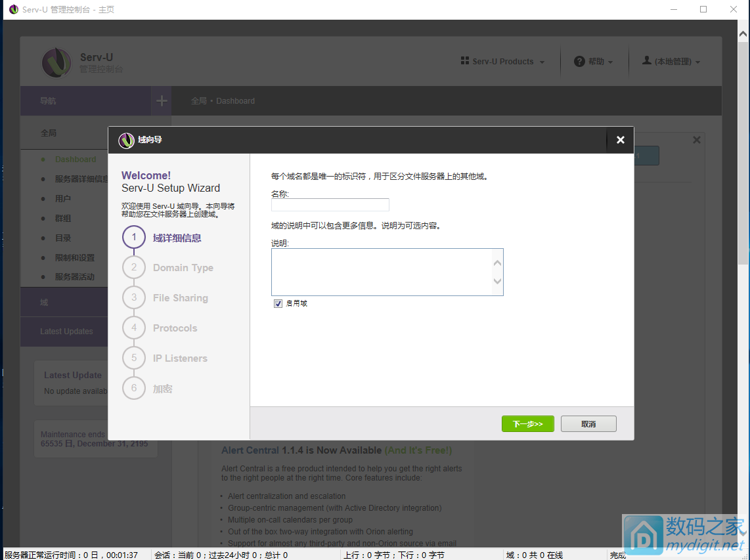Maximize the Serv-U 管理控制台 window
The width and height of the screenshot is (750, 560).
tap(703, 9)
